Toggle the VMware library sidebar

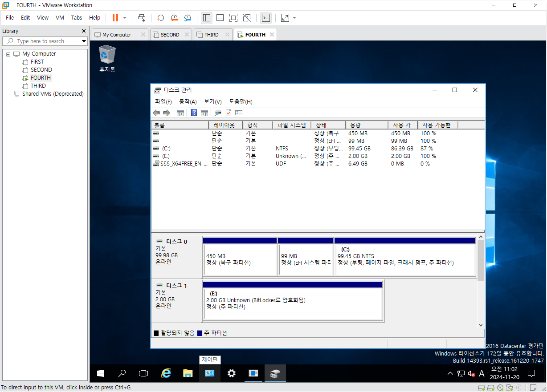(207, 18)
